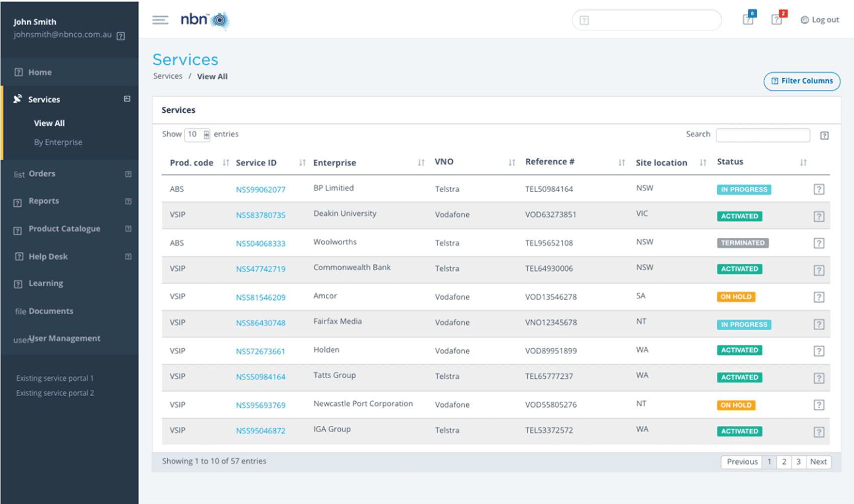This screenshot has height=504, width=854.
Task: Open service NSS99062077
Action: tap(261, 189)
